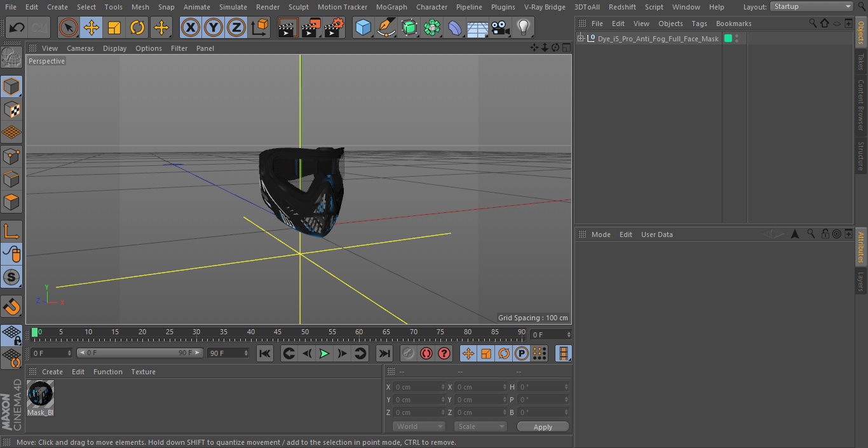Add a Cube primitive object

(363, 27)
